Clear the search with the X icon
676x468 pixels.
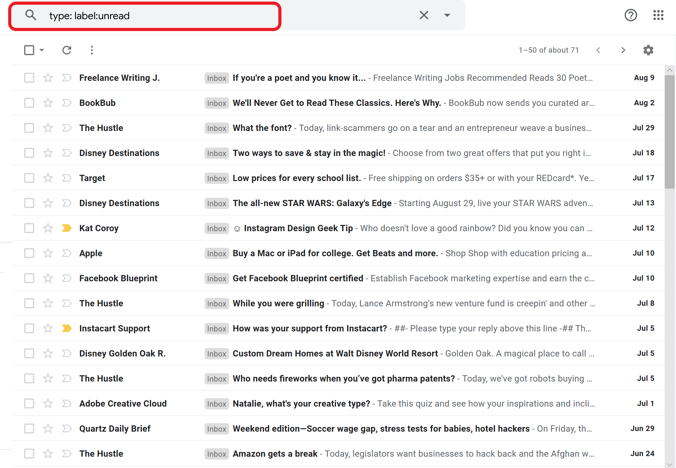coord(424,16)
